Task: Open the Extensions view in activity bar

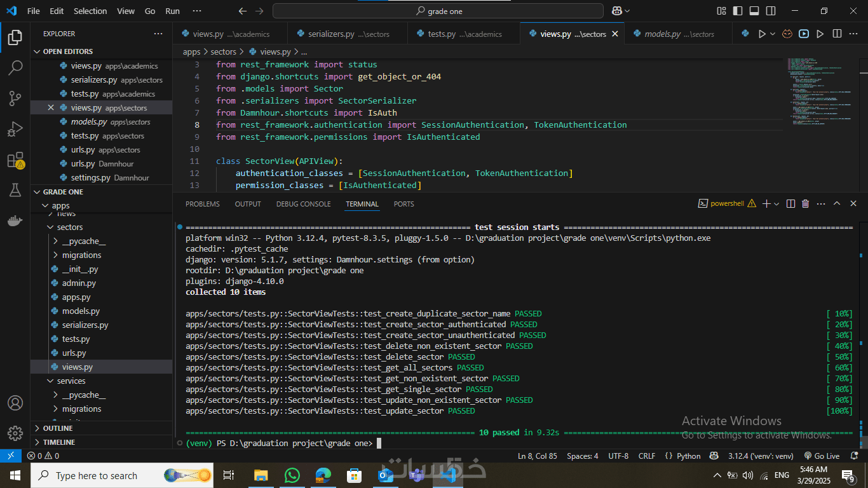Action: click(15, 161)
